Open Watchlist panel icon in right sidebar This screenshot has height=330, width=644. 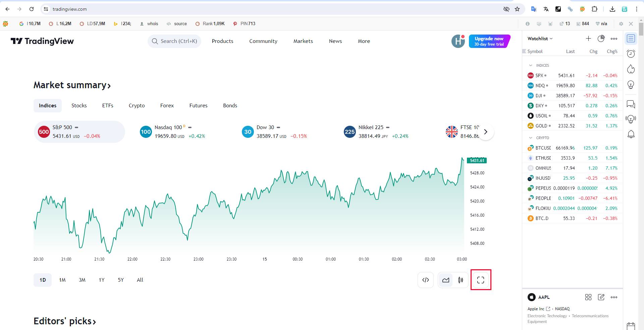click(631, 39)
